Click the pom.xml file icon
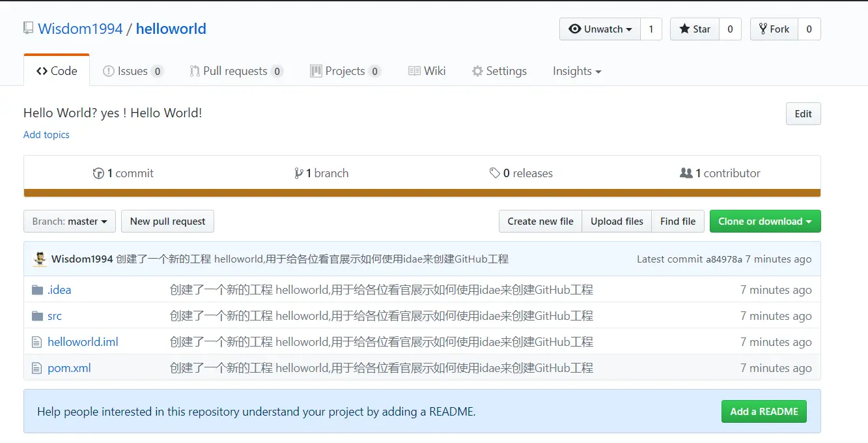Image resolution: width=868 pixels, height=443 pixels. click(36, 368)
